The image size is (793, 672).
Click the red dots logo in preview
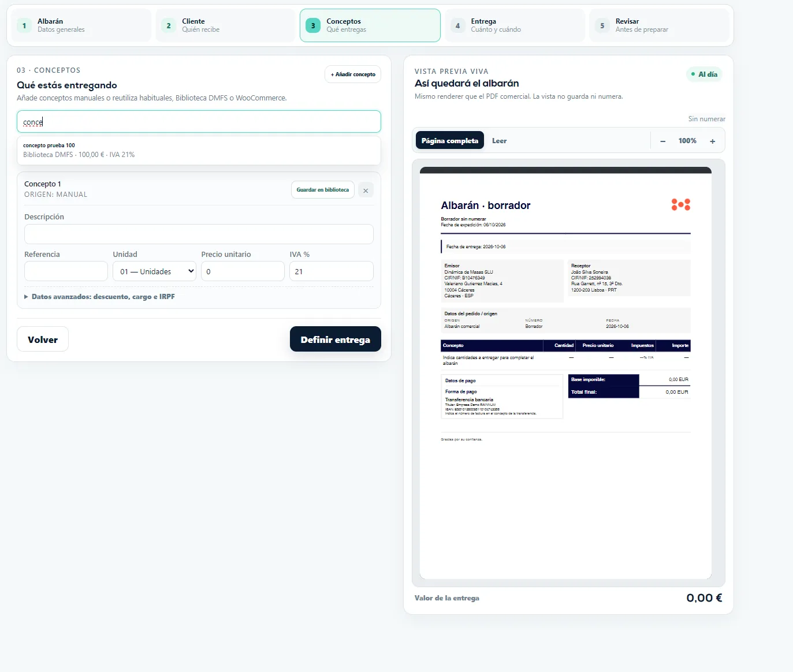[x=680, y=204]
